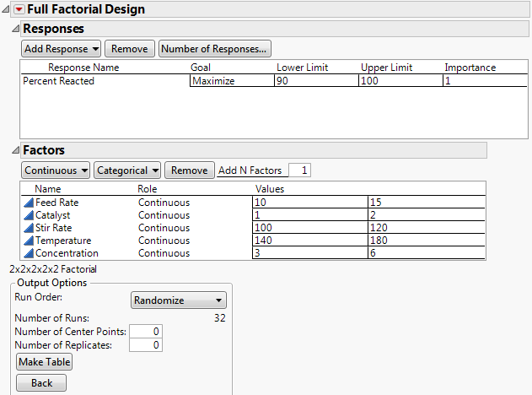Click the blue icon beside Concentration
This screenshot has height=395, width=532.
coord(28,253)
